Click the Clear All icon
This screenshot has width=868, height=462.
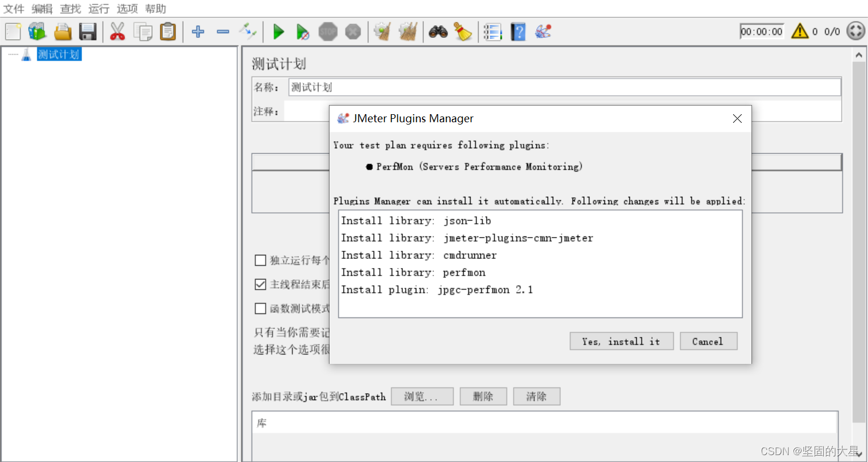coord(408,32)
